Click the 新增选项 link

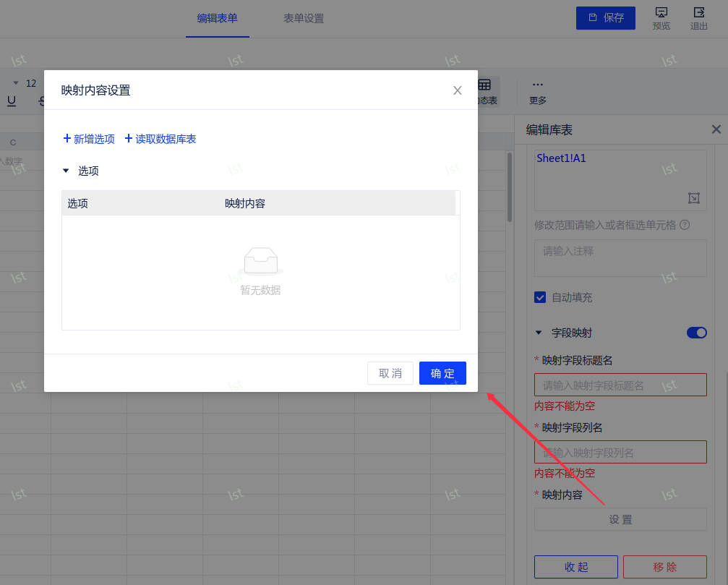tap(89, 139)
